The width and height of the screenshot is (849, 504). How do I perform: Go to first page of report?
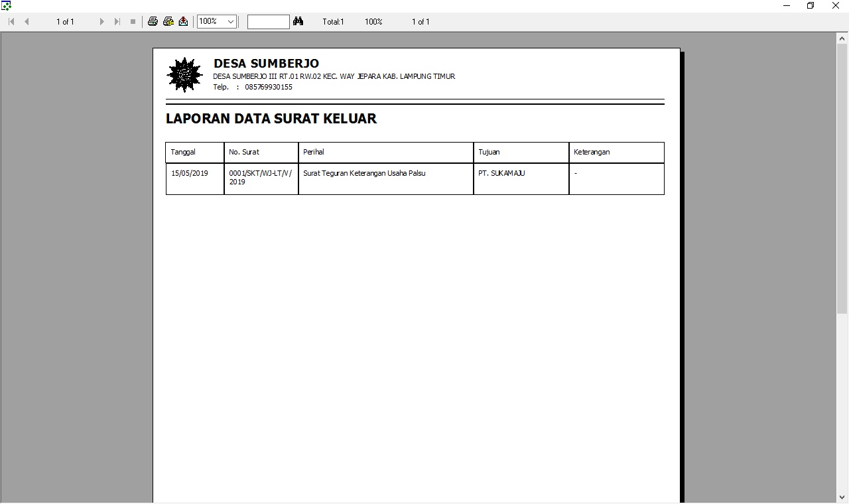(x=11, y=22)
